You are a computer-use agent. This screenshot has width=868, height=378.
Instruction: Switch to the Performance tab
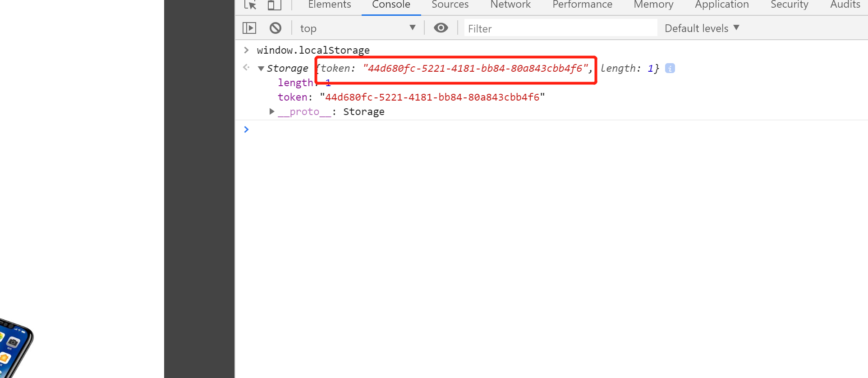pos(582,5)
